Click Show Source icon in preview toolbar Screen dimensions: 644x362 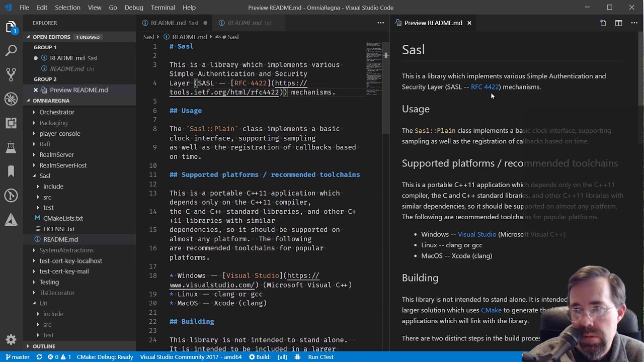(603, 23)
